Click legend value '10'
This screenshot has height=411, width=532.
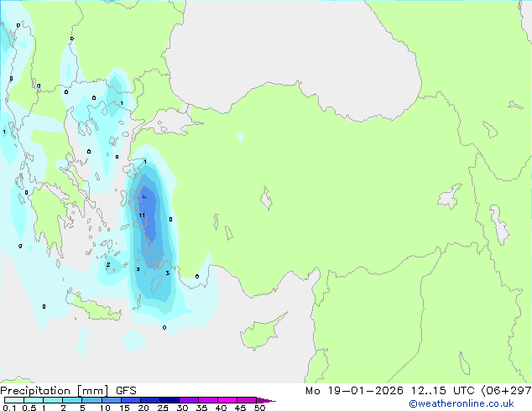tap(105, 408)
